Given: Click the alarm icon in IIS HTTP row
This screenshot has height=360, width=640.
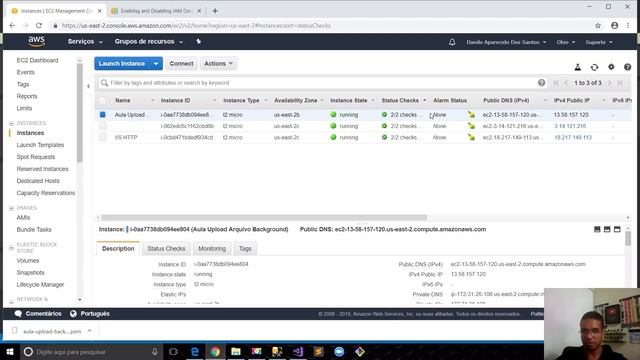Looking at the screenshot, I should coord(471,138).
